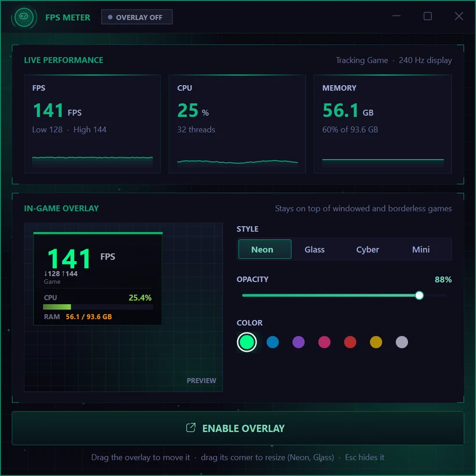The height and width of the screenshot is (476, 476).
Task: Click the 'RAM 56.1 / 93.6 GB' preview text
Action: pyautogui.click(x=78, y=316)
